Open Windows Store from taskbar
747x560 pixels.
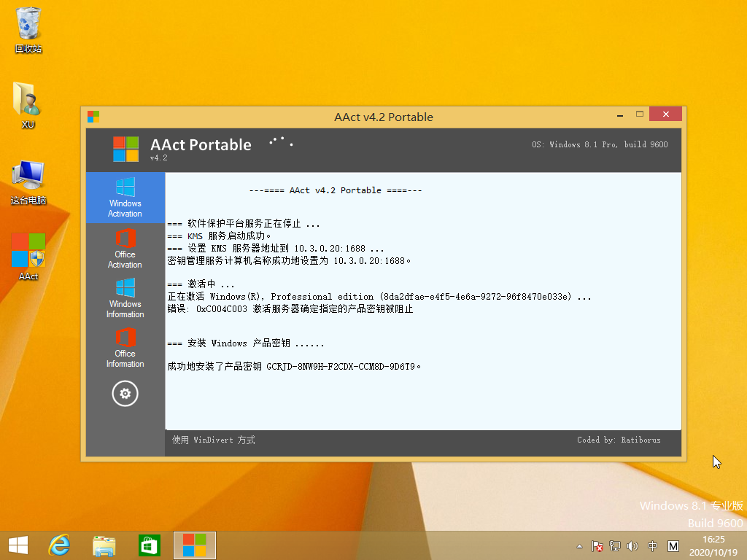(x=150, y=545)
